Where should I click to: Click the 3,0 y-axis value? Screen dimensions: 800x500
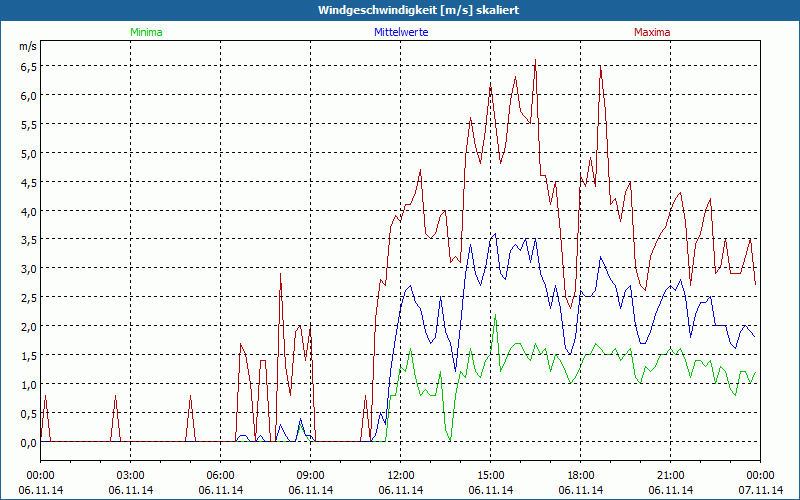[28, 269]
